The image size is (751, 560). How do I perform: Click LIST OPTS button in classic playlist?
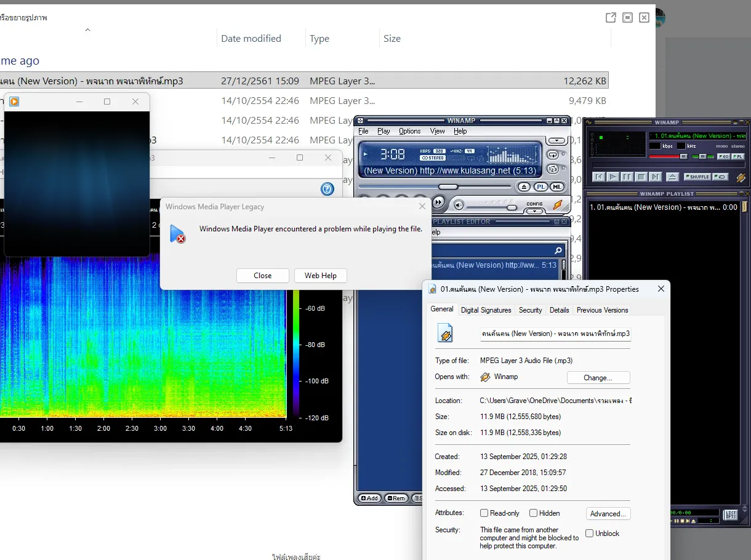point(731,514)
